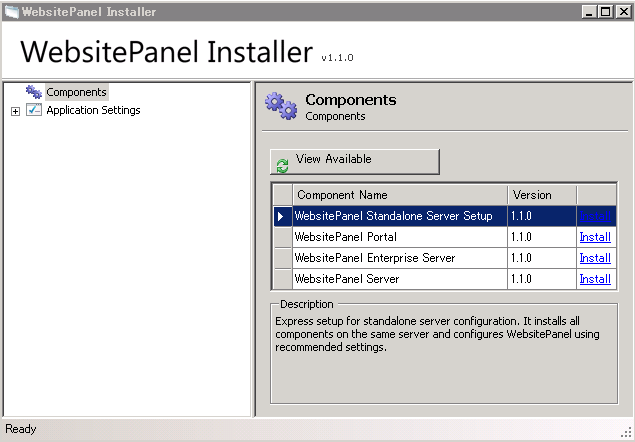
Task: Click the Components gear icon in tree
Action: pyautogui.click(x=34, y=92)
